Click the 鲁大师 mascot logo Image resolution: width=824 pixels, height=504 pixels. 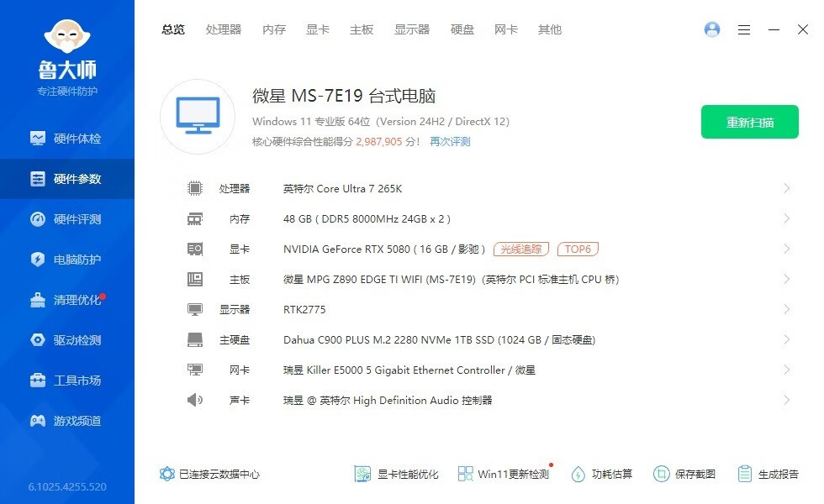point(67,36)
